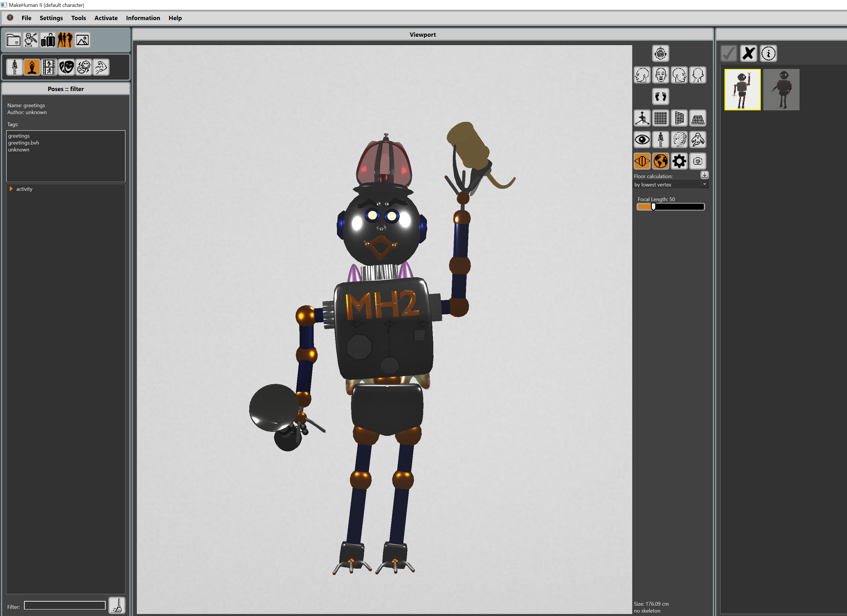Show pose information with the i button
This screenshot has height=616, width=847.
(768, 53)
